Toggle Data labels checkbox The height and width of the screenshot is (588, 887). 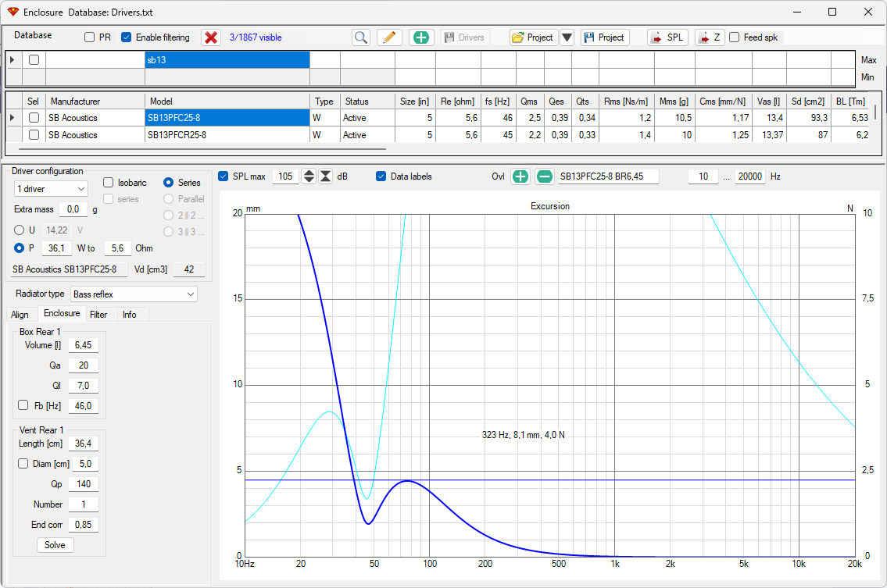pyautogui.click(x=381, y=176)
